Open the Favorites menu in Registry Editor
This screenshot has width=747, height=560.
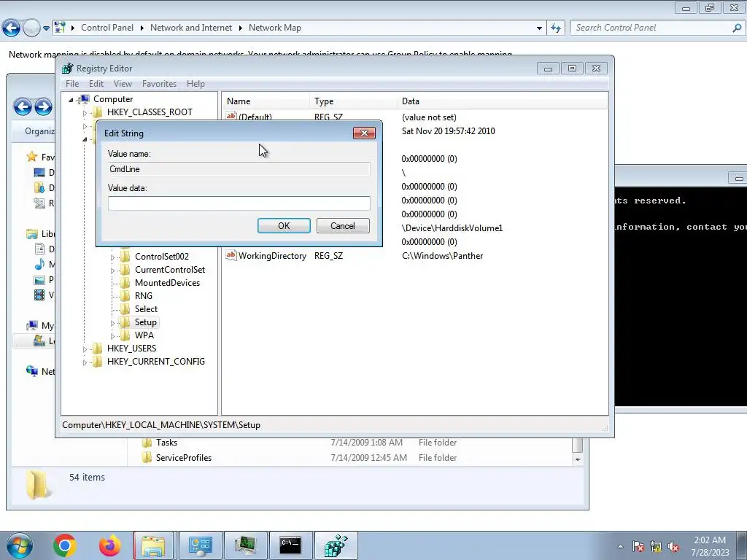[159, 84]
